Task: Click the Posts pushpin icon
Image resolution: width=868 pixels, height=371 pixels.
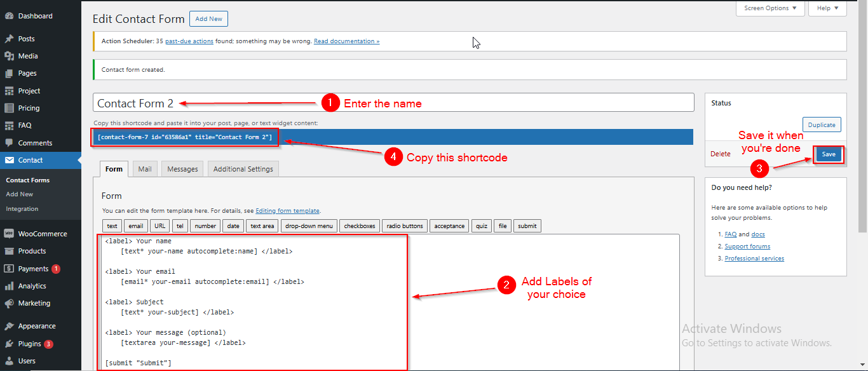Action: (9, 39)
